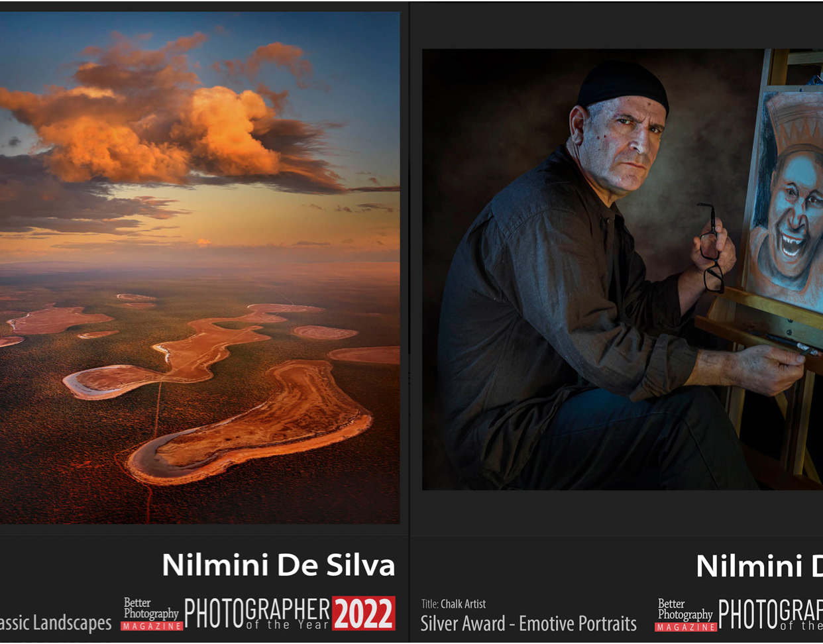Open the aerial desert landscape photo
The image size is (823, 644).
[x=199, y=268]
